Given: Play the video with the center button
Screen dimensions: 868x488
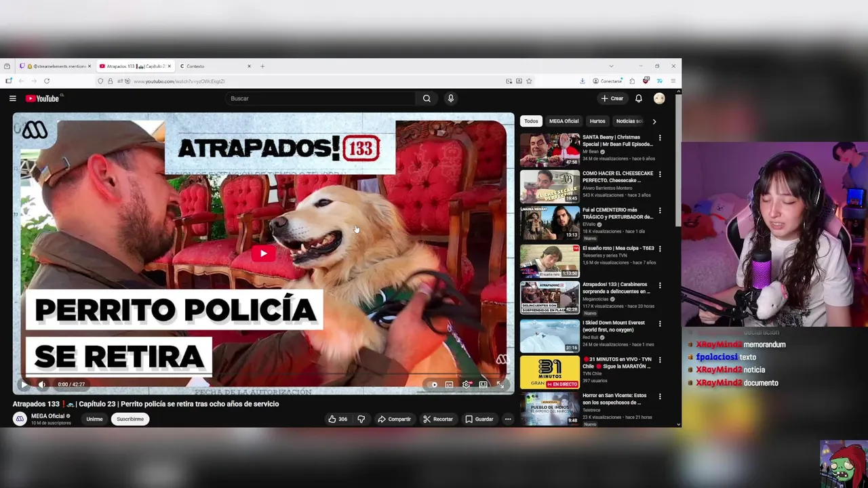Looking at the screenshot, I should 264,253.
